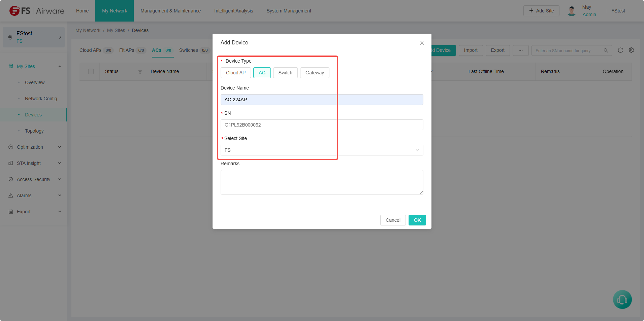The width and height of the screenshot is (644, 321).
Task: Open Topology in the sidebar
Action: pyautogui.click(x=34, y=131)
